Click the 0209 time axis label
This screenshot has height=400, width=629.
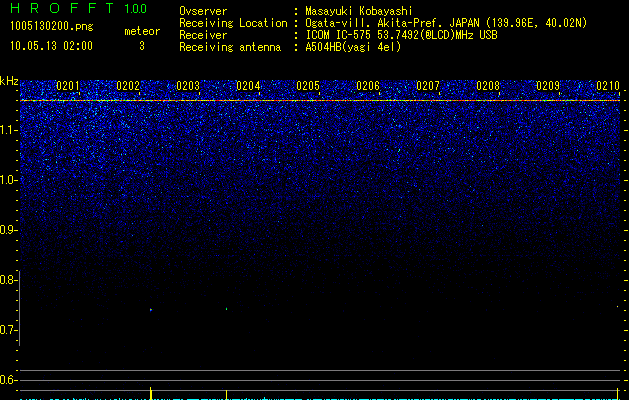pos(548,86)
